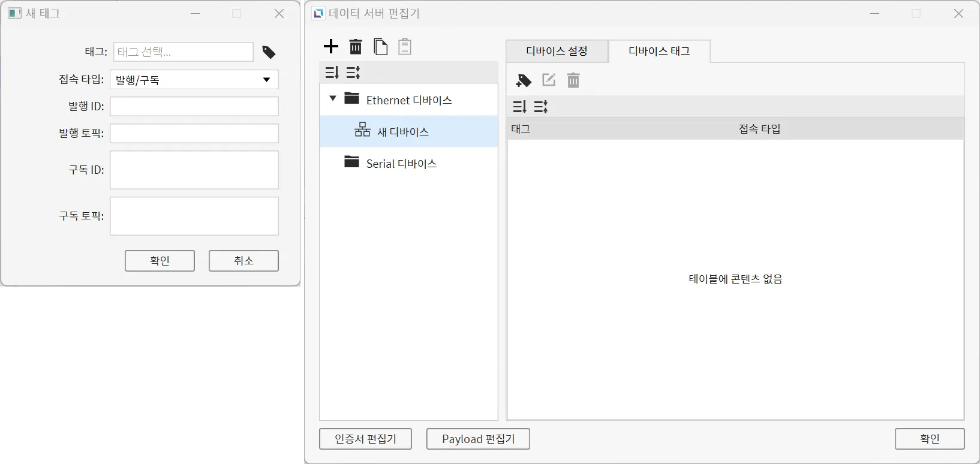The image size is (980, 464).
Task: Select the Serial 디바이스 folder
Action: [401, 164]
